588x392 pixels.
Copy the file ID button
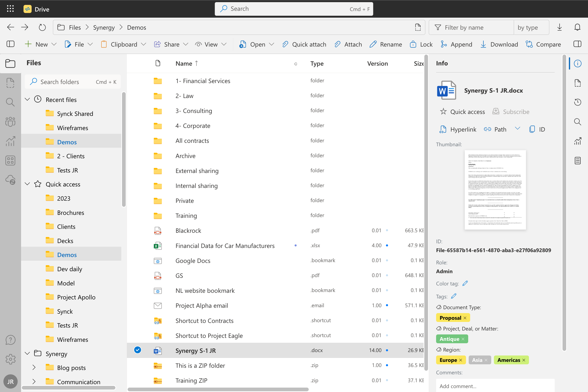tap(537, 129)
